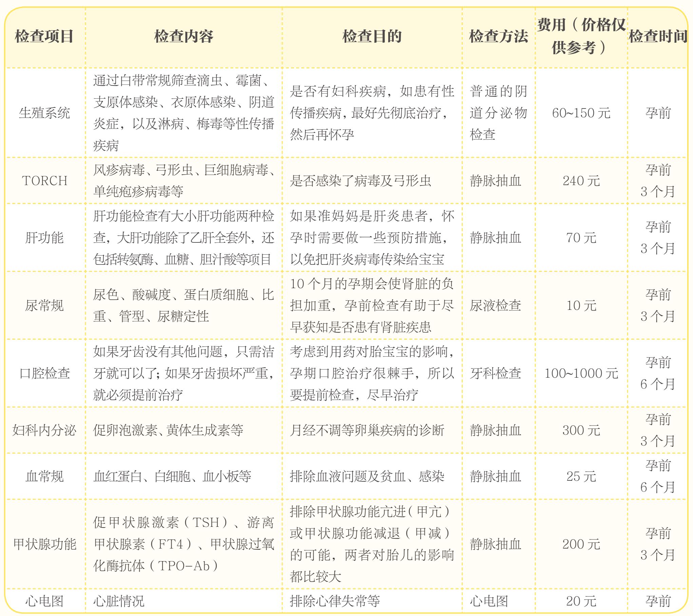Click the 检查项目 column header
693x616 pixels.
[44, 37]
